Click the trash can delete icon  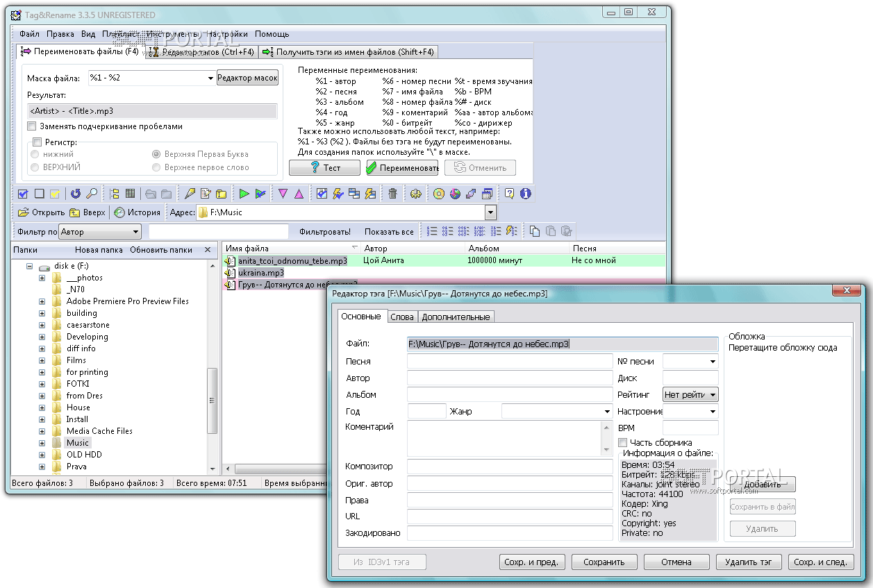pos(392,194)
